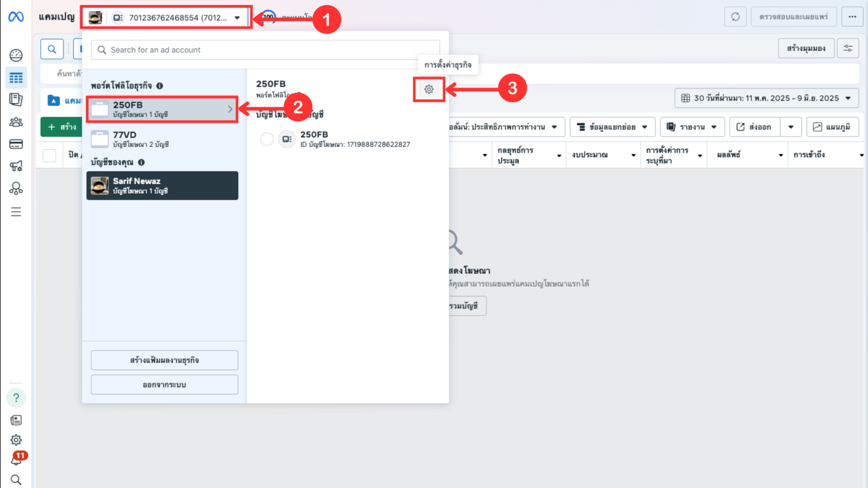868x488 pixels.
Task: Select the Sarif Newaz personal account
Action: click(162, 185)
